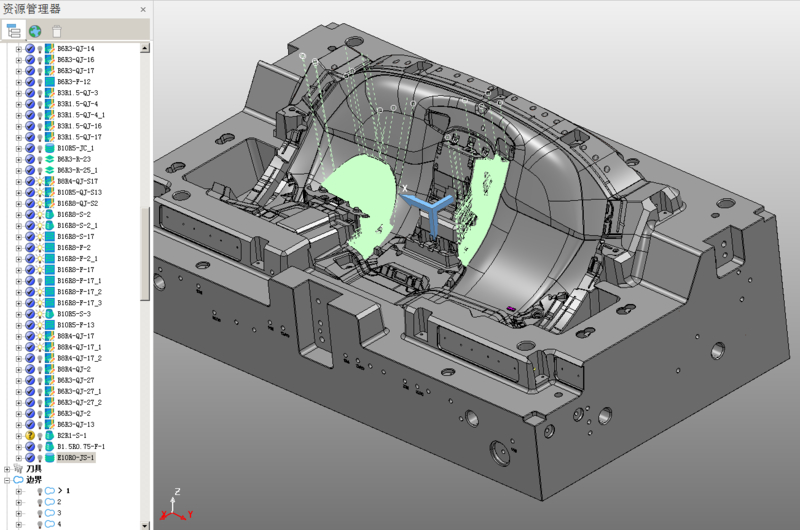Expand the B6R3-QJ-27_1 toolpath node

tap(19, 391)
